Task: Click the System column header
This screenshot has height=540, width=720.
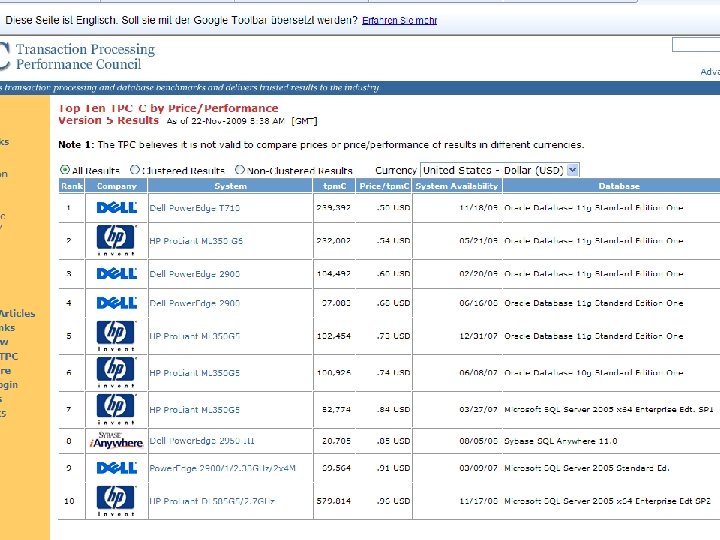Action: (x=231, y=186)
